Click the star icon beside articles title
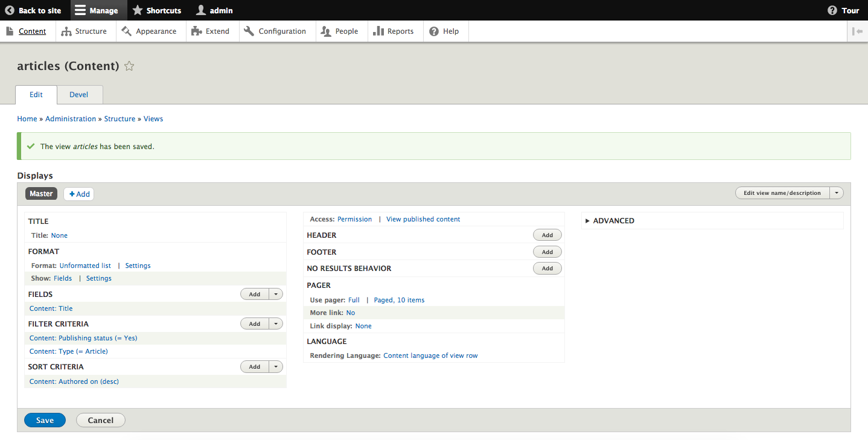868x440 pixels. click(129, 66)
